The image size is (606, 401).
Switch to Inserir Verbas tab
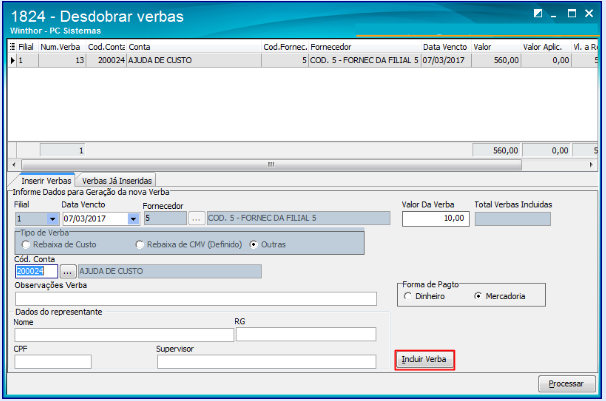[46, 181]
